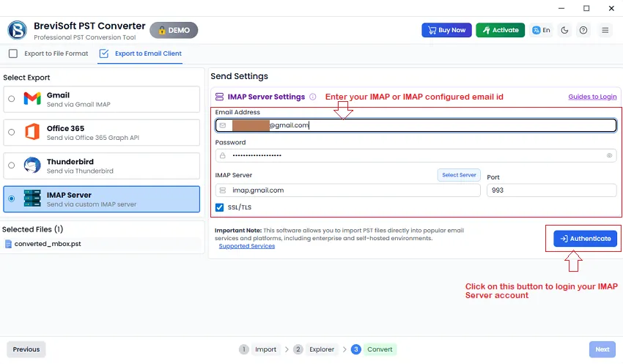Viewport: 623px width, 364px height.
Task: Click the Activate button
Action: [500, 30]
